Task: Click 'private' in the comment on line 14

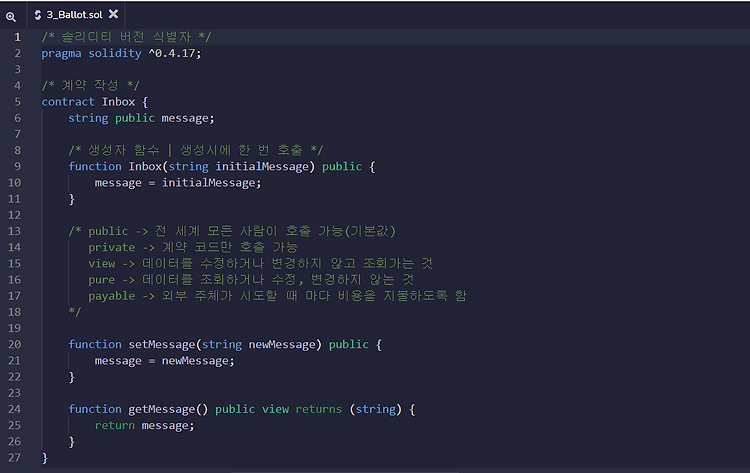Action: click(111, 247)
